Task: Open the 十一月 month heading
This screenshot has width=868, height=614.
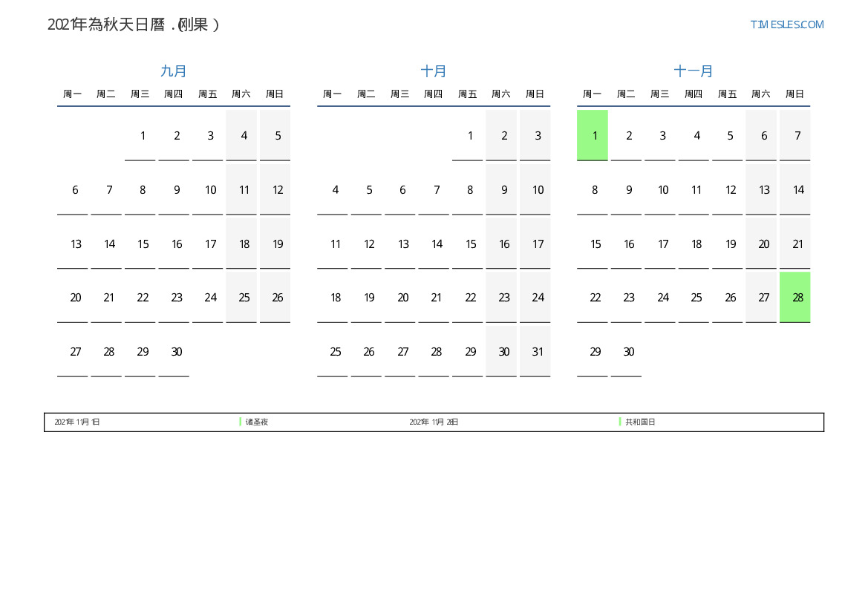Action: pyautogui.click(x=694, y=71)
